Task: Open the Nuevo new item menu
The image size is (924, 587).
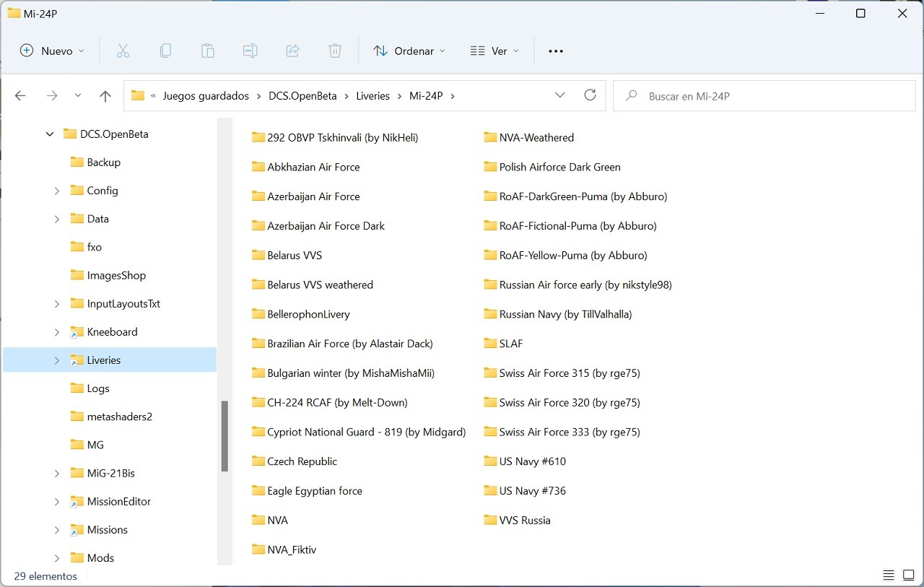Action: [x=52, y=51]
